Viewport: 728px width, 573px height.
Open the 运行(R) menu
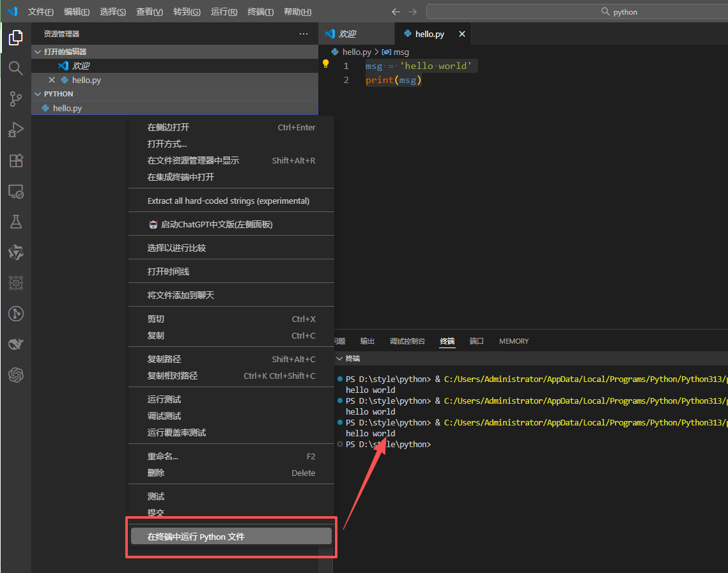pyautogui.click(x=224, y=11)
